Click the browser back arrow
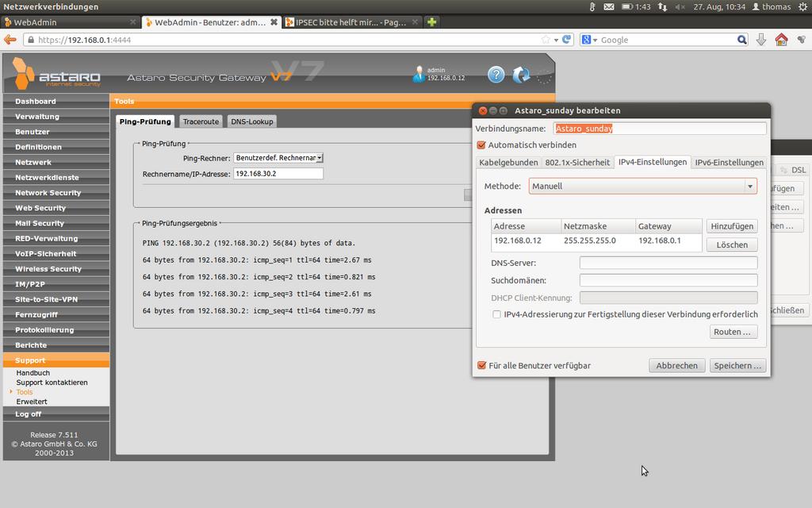Viewport: 812px width, 508px height. [x=10, y=39]
